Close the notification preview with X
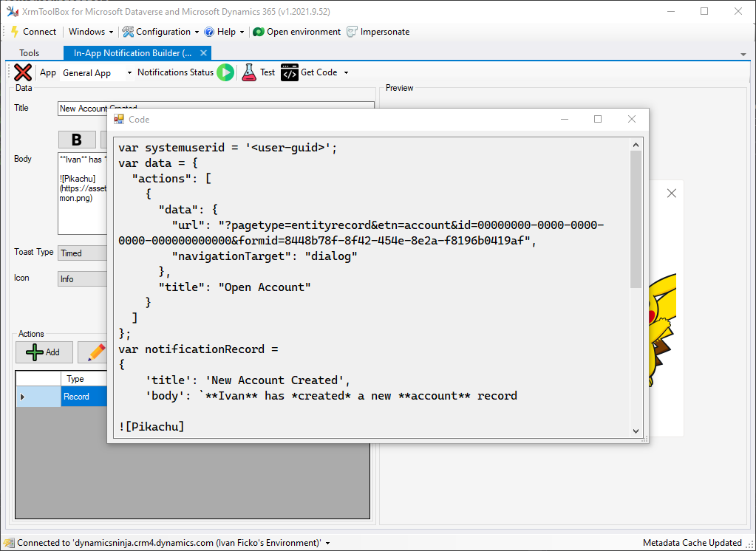The height and width of the screenshot is (551, 756). point(671,194)
